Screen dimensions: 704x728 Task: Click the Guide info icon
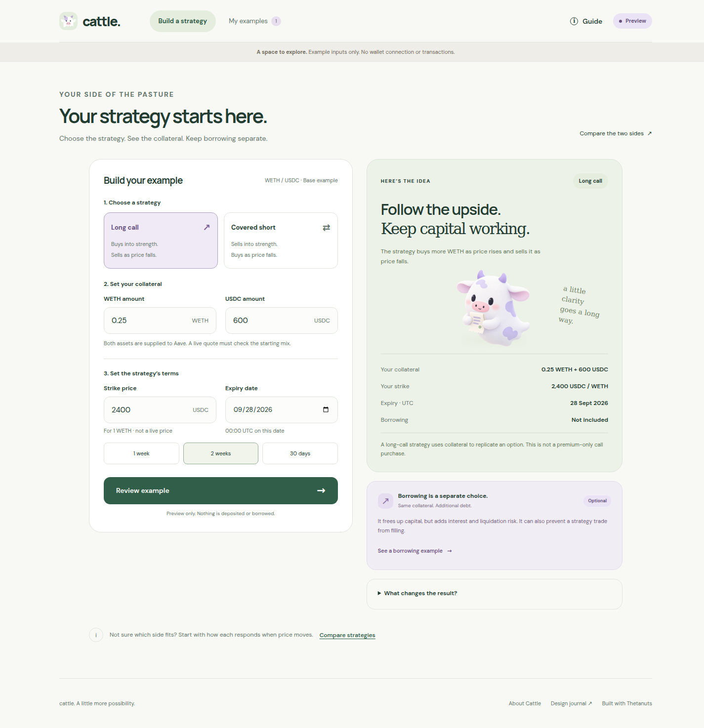click(574, 21)
